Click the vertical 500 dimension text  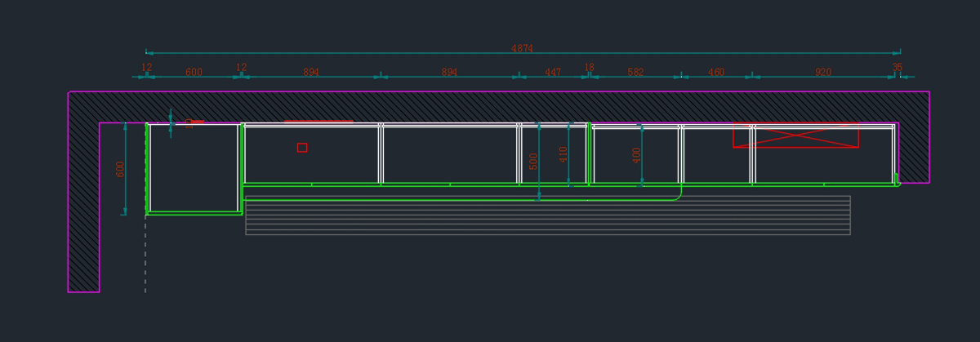point(533,161)
